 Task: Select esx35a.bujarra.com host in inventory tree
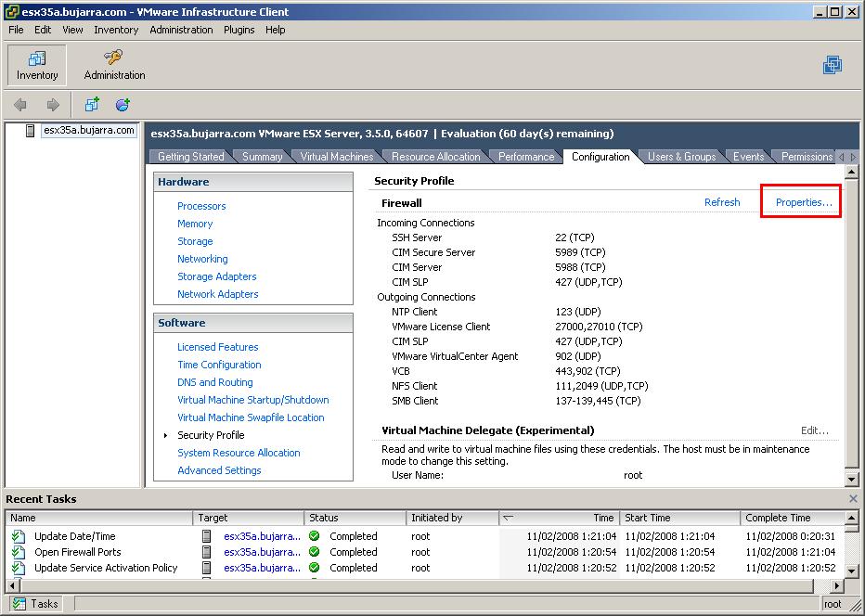tap(89, 131)
